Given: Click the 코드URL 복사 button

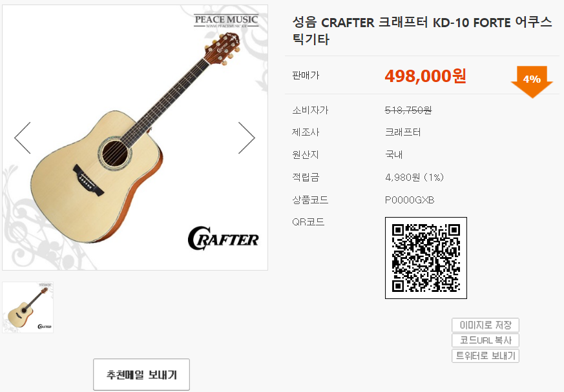Looking at the screenshot, I should 485,340.
